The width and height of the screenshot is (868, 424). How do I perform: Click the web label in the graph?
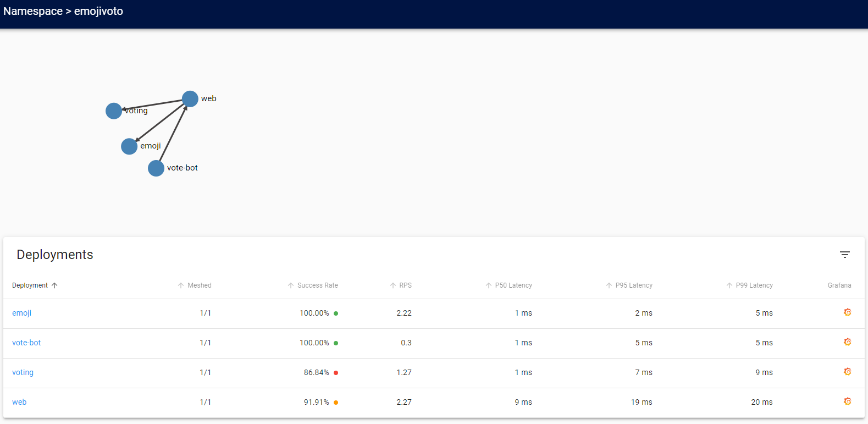209,98
